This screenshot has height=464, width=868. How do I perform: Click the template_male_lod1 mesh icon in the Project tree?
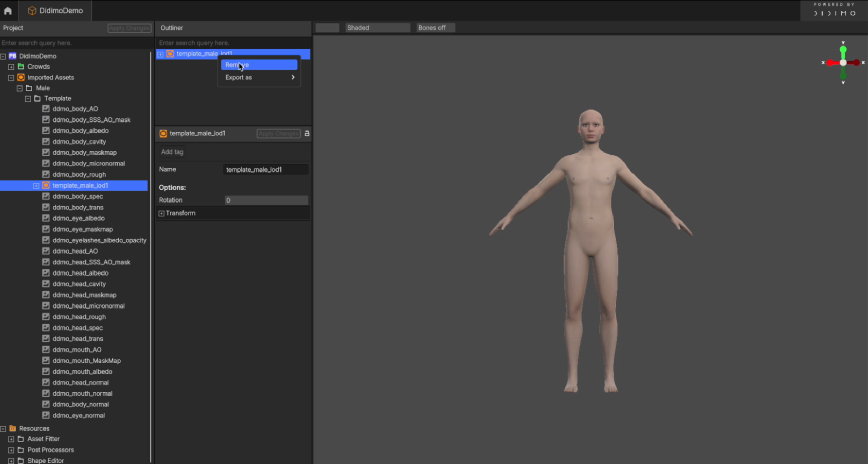(46, 186)
